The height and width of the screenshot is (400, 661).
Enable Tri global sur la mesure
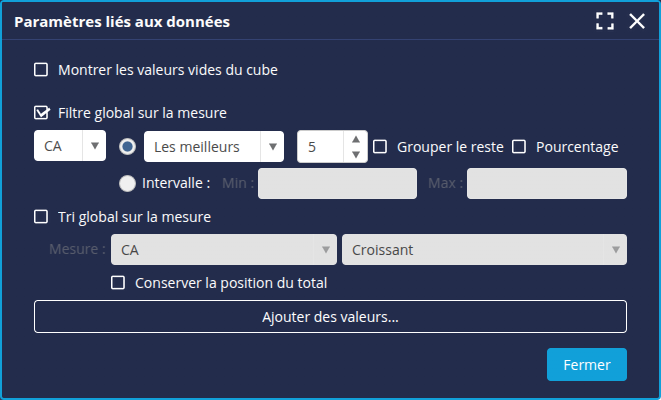pos(41,216)
